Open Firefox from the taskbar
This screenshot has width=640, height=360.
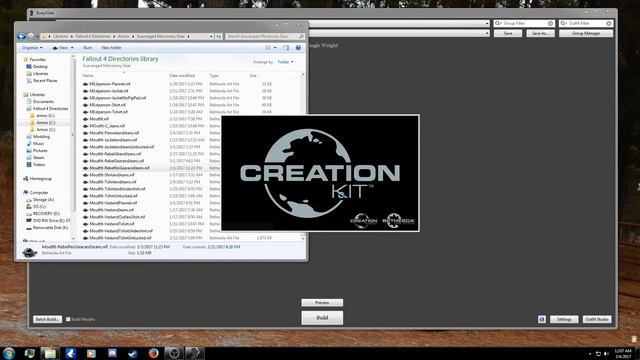pos(153,353)
